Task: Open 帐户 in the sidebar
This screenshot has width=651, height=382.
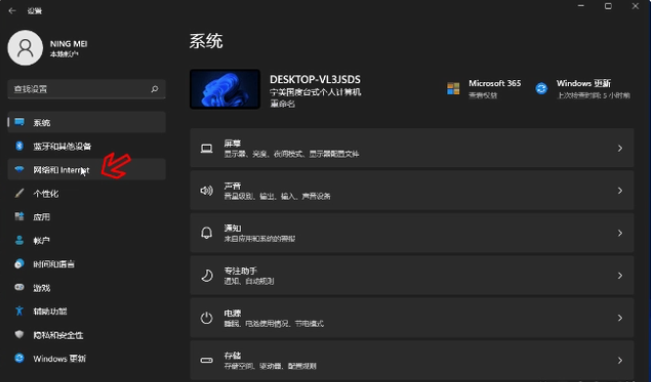Action: pyautogui.click(x=87, y=240)
